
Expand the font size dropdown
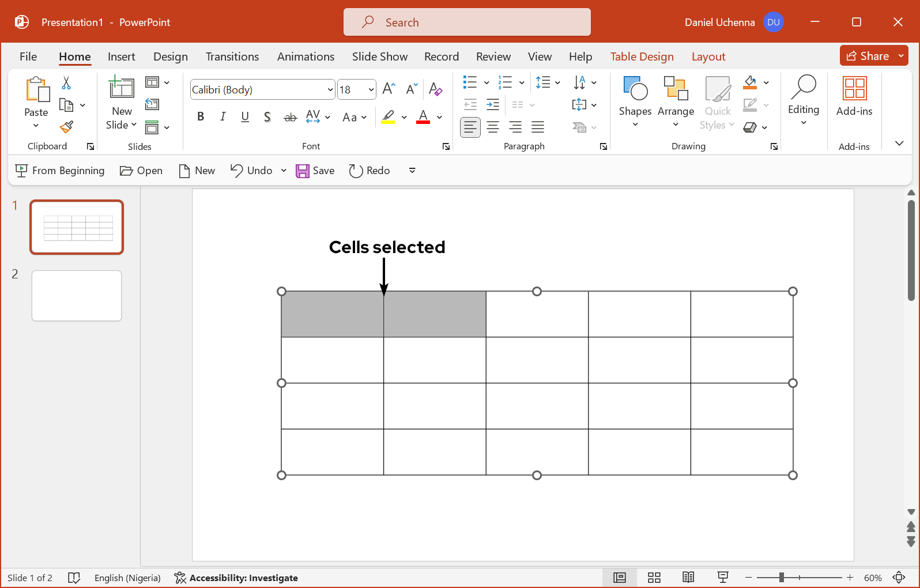coord(371,90)
